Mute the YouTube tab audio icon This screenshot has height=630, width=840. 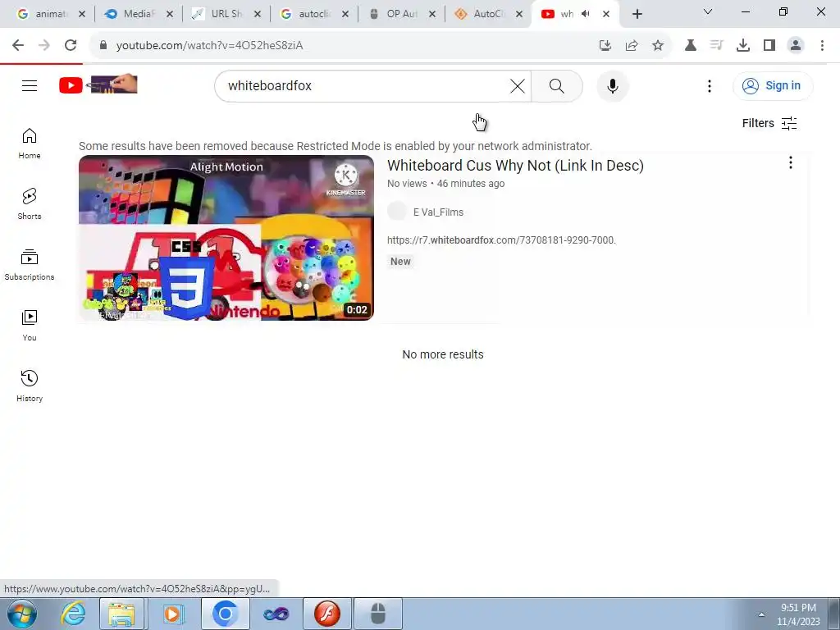tap(586, 14)
